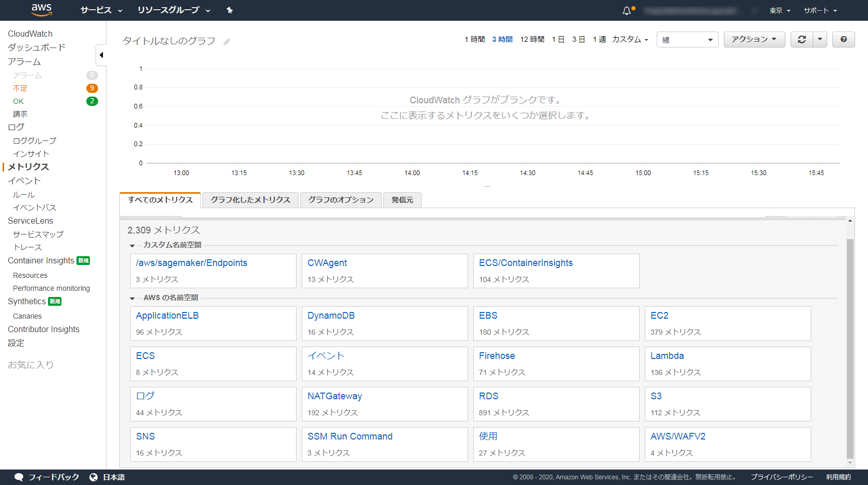The image size is (868, 485).
Task: Collapse the カスタム名前空間 section
Action: click(x=132, y=245)
